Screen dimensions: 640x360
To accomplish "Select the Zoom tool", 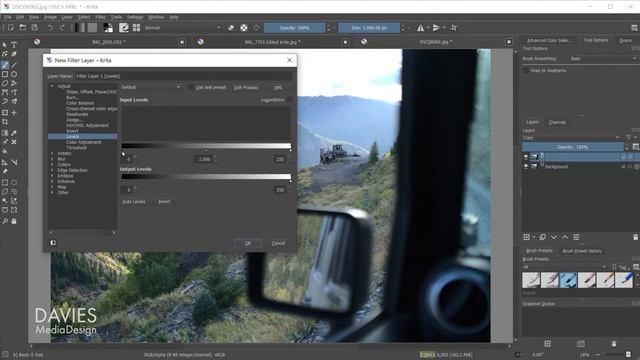I will (5, 221).
